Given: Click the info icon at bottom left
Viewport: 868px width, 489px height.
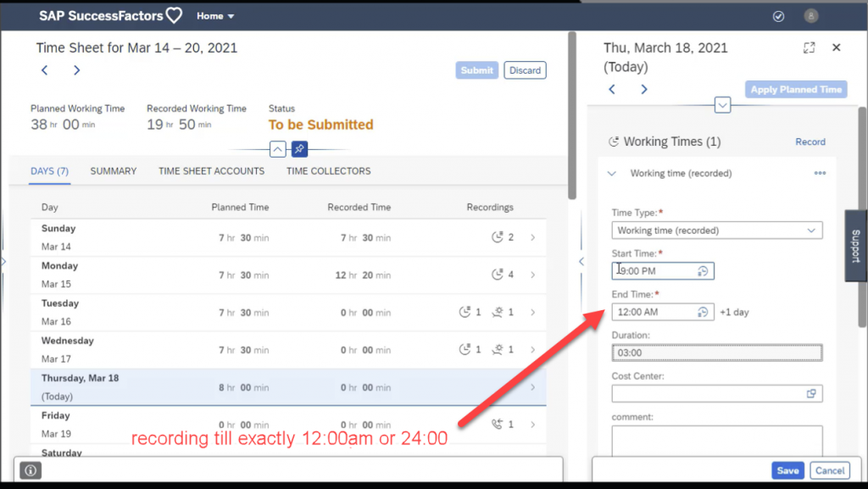Looking at the screenshot, I should (31, 470).
